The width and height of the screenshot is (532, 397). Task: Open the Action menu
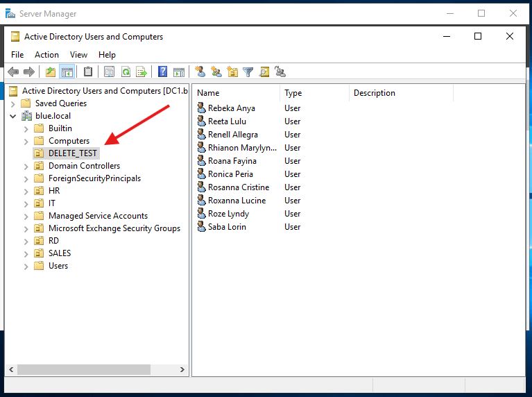[46, 55]
